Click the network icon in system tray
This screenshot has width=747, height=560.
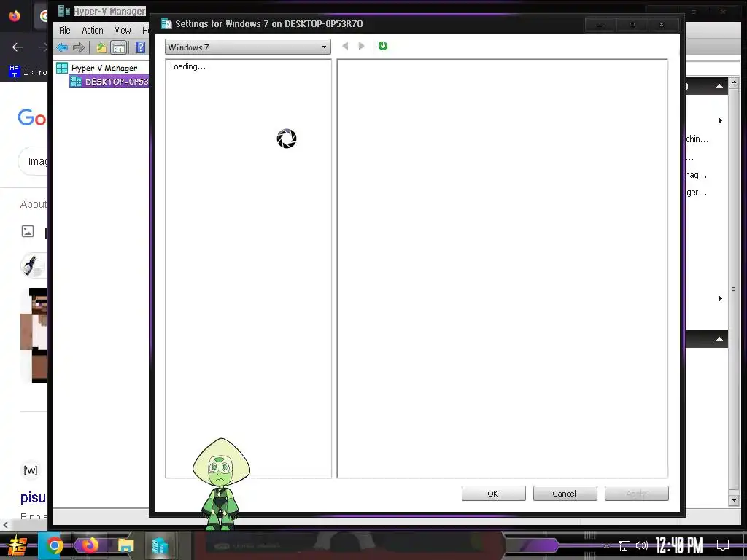624,545
